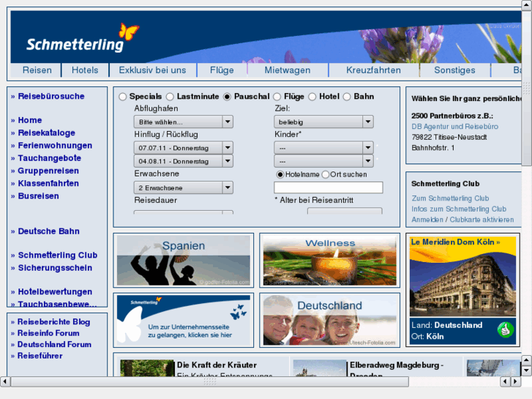This screenshot has height=399, width=532.
Task: Open the Kreuzfahrten navigation tab
Action: pyautogui.click(x=373, y=70)
